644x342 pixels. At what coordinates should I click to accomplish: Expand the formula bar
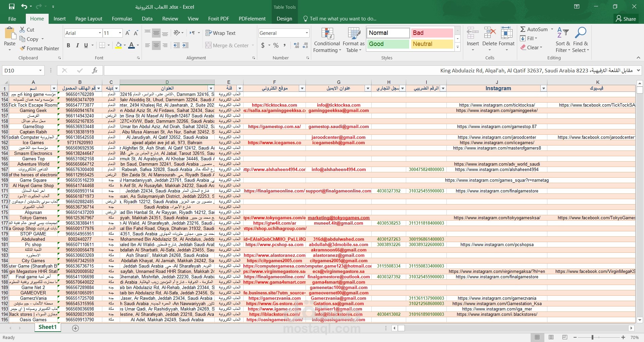click(638, 70)
